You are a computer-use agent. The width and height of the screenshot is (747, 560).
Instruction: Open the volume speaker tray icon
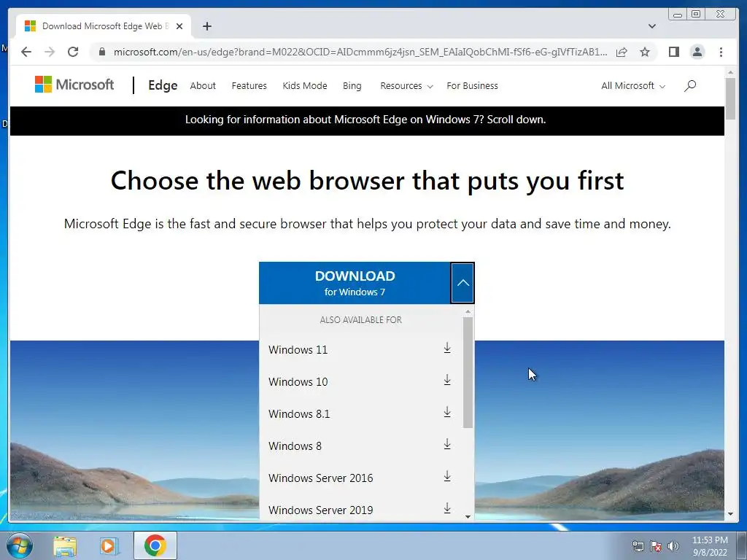click(673, 546)
